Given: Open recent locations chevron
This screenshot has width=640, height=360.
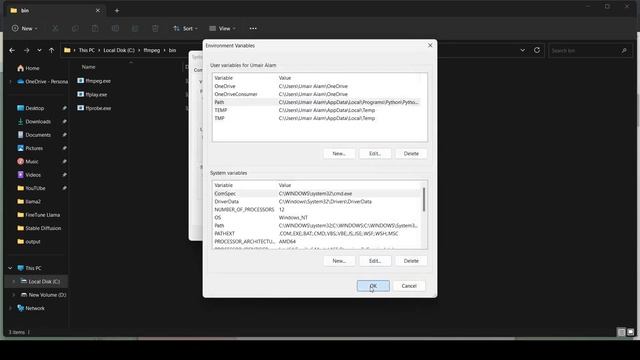Looking at the screenshot, I should pyautogui.click(x=39, y=51).
